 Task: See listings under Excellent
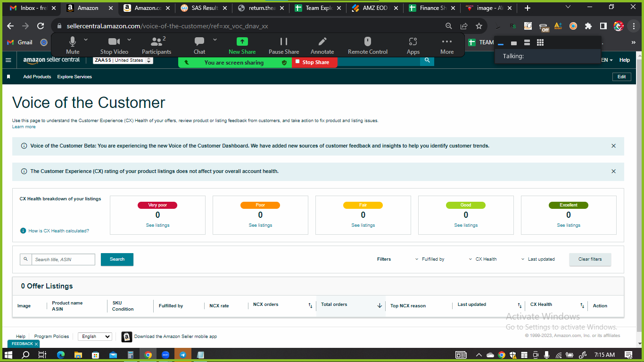569,225
